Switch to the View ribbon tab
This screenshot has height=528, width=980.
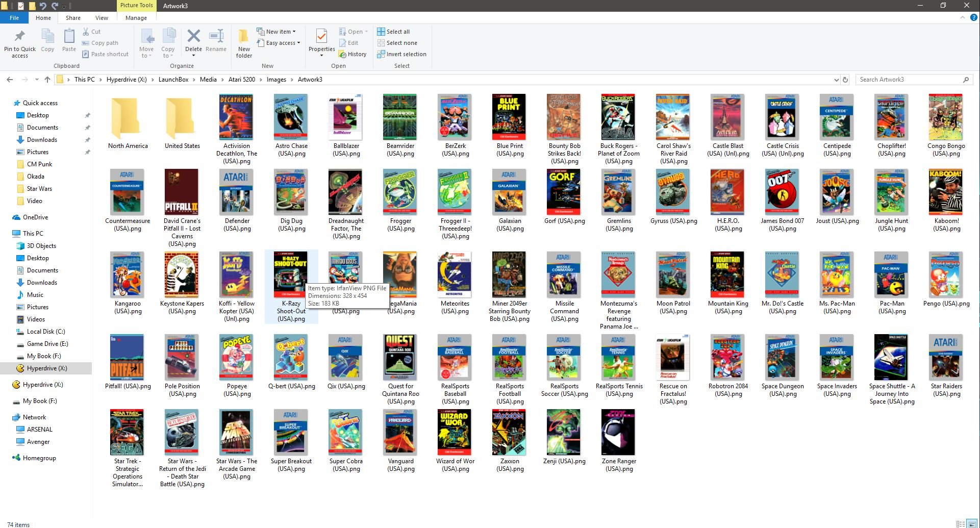(102, 18)
